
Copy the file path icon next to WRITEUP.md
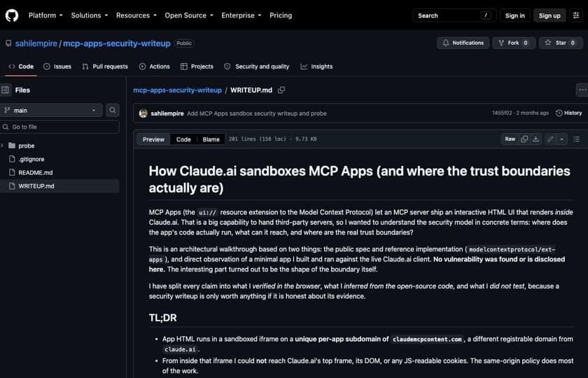[x=281, y=90]
